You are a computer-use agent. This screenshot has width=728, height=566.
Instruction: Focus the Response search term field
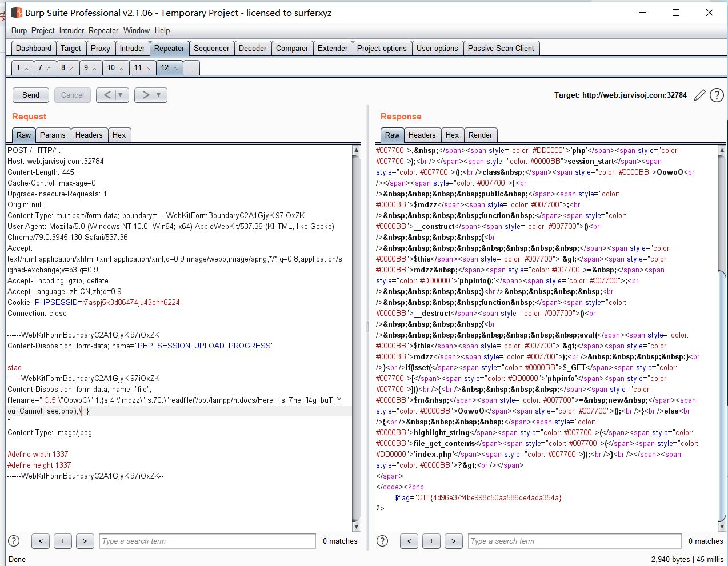[576, 541]
